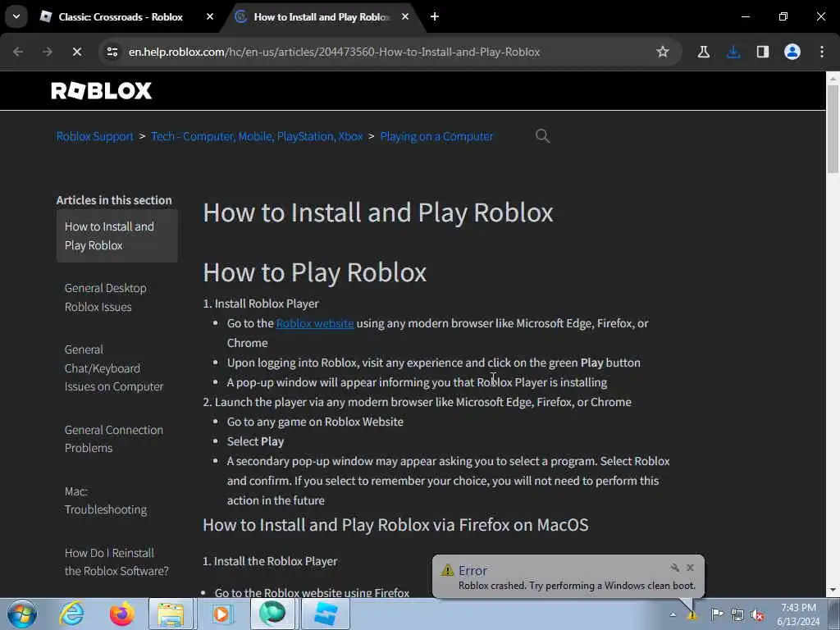
Task: Open General Connection Problems article
Action: 113,439
